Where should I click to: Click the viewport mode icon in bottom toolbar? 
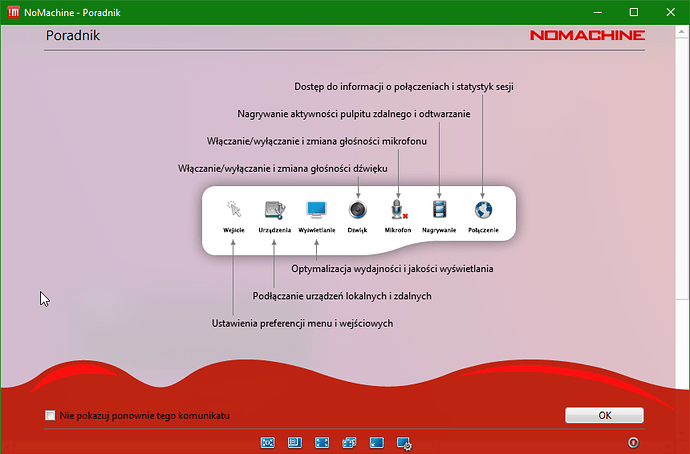pyautogui.click(x=295, y=443)
